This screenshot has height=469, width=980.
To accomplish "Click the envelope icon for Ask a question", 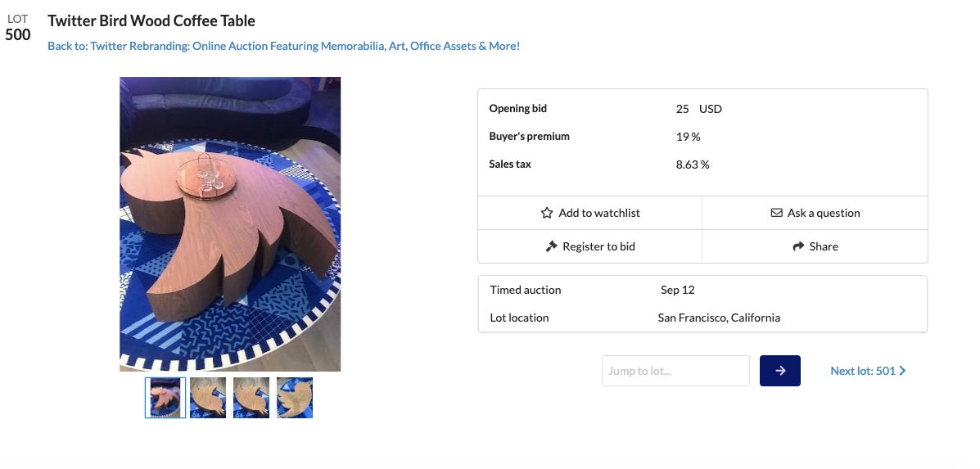I will (x=776, y=213).
